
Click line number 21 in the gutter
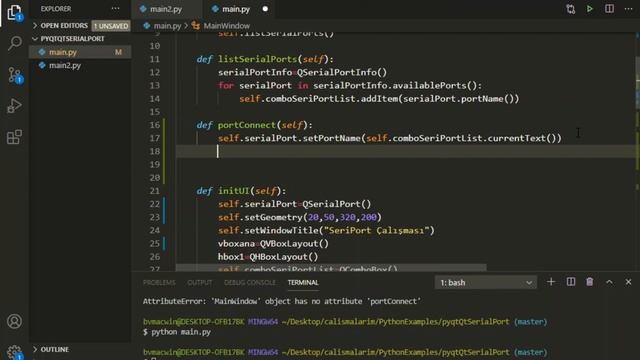pos(154,191)
